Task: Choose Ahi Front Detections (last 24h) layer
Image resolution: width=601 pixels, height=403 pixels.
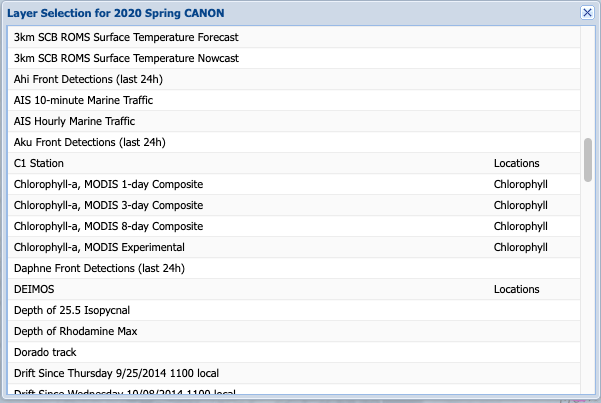Action: [x=89, y=79]
